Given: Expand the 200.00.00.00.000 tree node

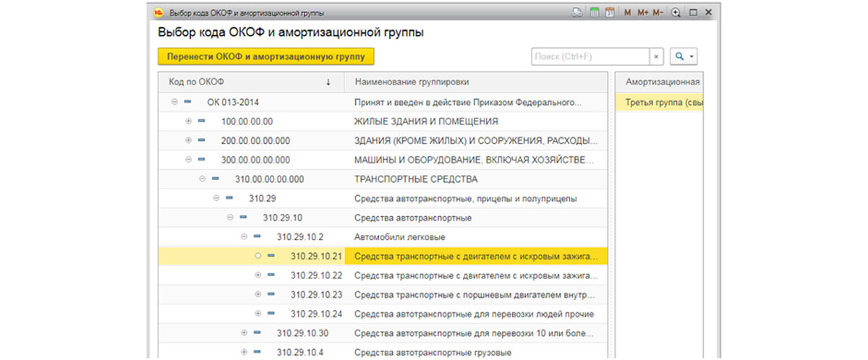Looking at the screenshot, I should (x=189, y=140).
